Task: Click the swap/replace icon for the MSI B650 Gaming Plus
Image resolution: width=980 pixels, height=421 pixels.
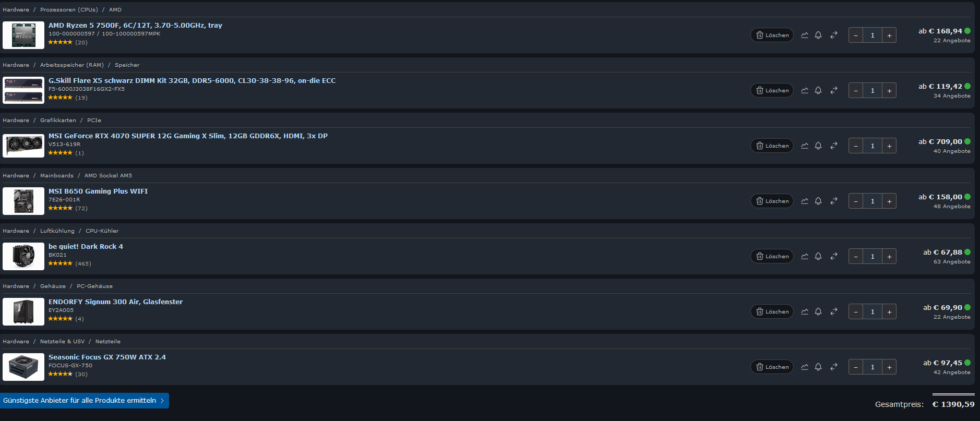Action: point(833,201)
